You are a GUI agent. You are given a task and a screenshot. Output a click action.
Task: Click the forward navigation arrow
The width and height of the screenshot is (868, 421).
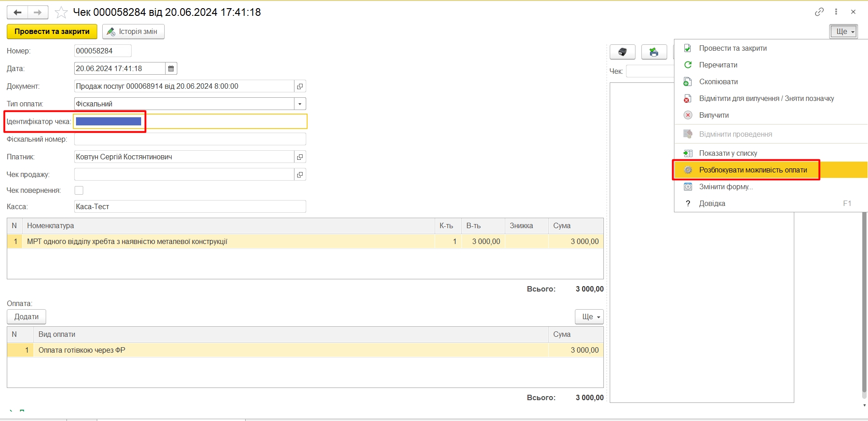(38, 13)
